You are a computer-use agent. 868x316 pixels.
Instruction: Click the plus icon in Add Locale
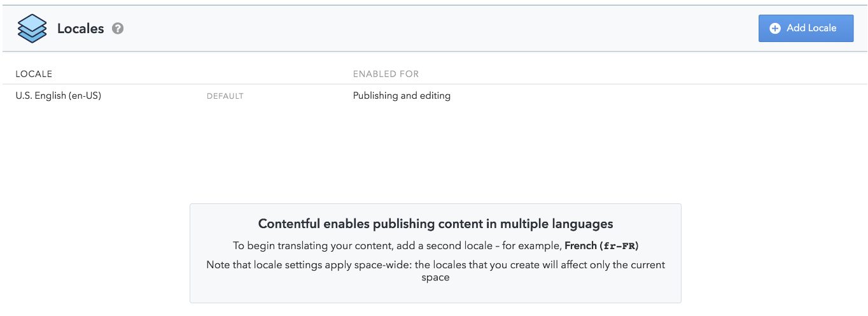(x=775, y=28)
